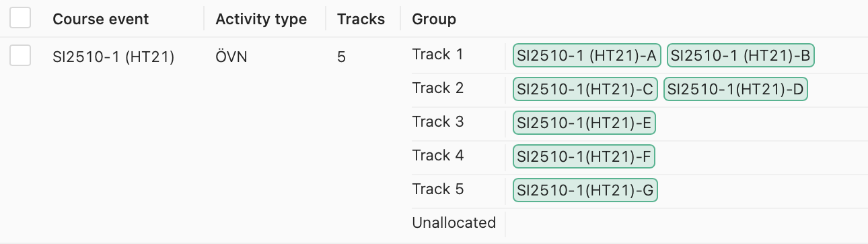Select the Track 4 row label
The image size is (868, 244).
438,155
